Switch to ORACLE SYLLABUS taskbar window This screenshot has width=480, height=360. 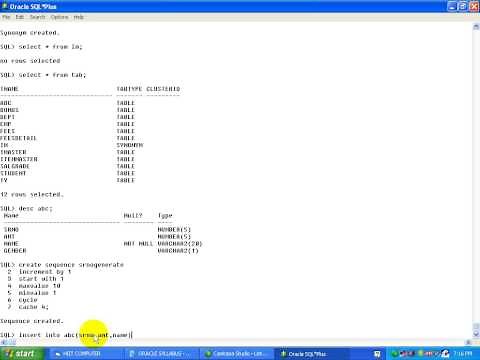[162, 354]
